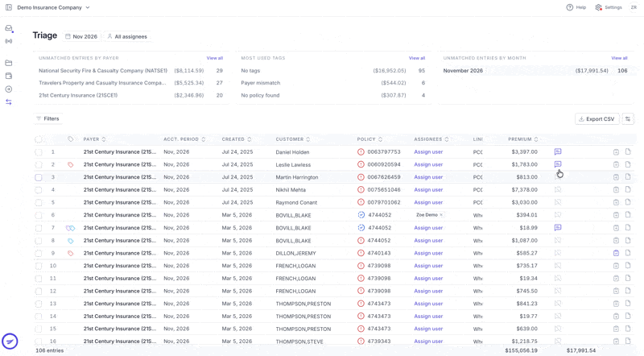Sort by the Assignees column
Image resolution: width=644 pixels, height=356 pixels.
[x=431, y=139]
